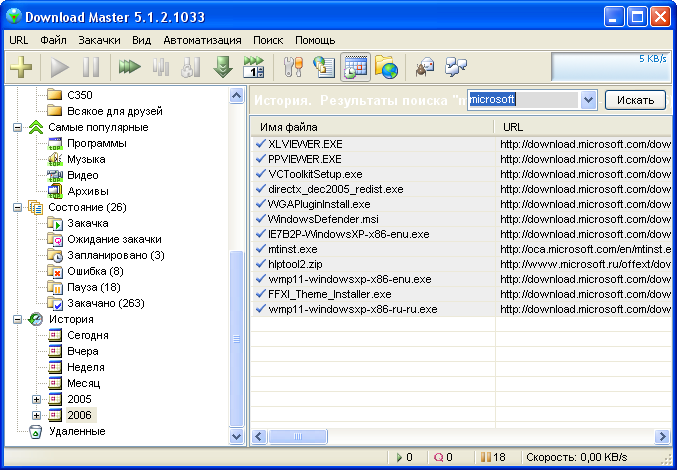Click the green down-arrow download icon

pyautogui.click(x=223, y=67)
